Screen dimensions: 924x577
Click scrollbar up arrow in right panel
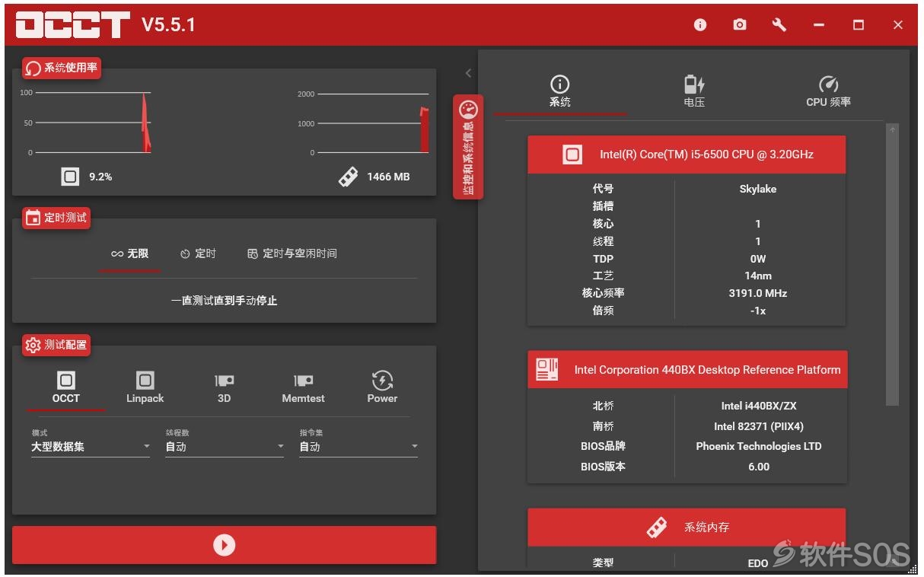pos(893,129)
